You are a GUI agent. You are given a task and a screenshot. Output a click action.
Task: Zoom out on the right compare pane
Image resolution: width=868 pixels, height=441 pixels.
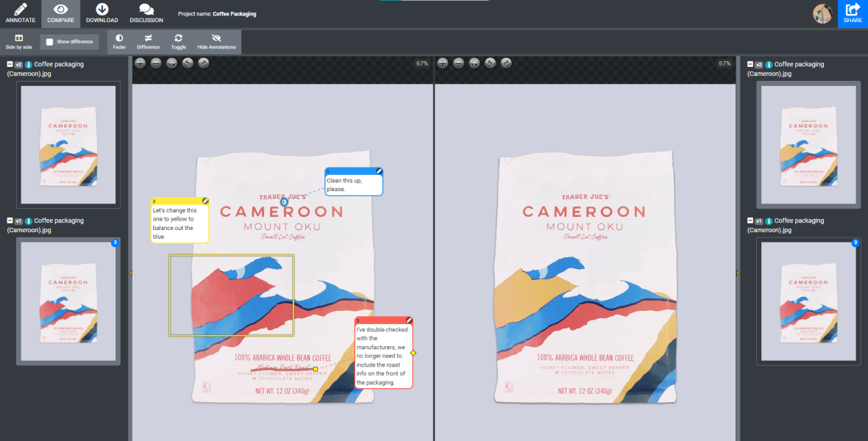pos(458,63)
